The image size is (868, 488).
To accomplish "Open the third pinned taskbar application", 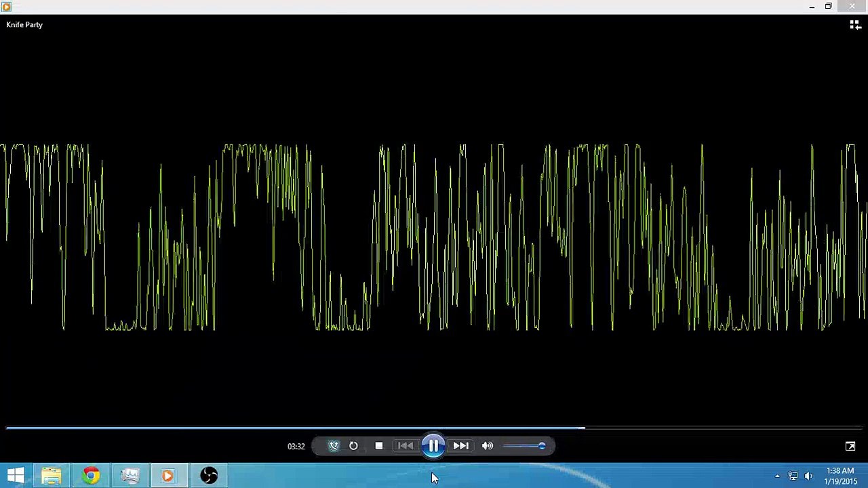I will coord(130,476).
